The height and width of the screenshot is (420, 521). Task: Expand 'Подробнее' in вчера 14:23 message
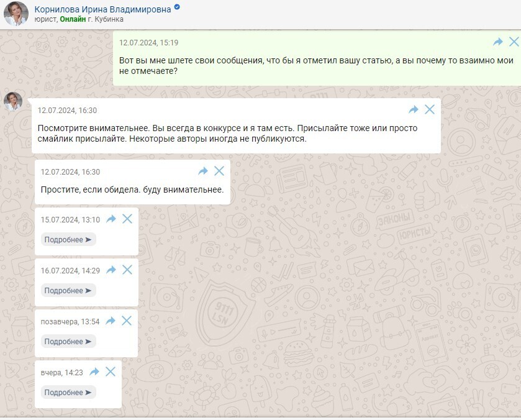tap(68, 393)
